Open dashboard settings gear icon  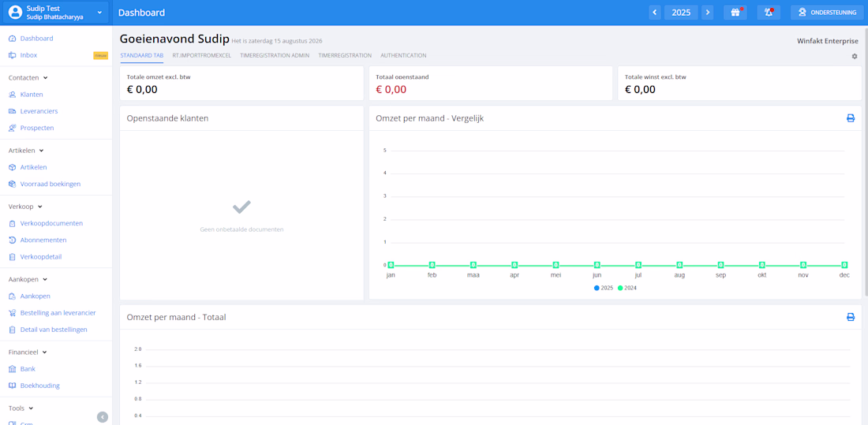coord(854,56)
